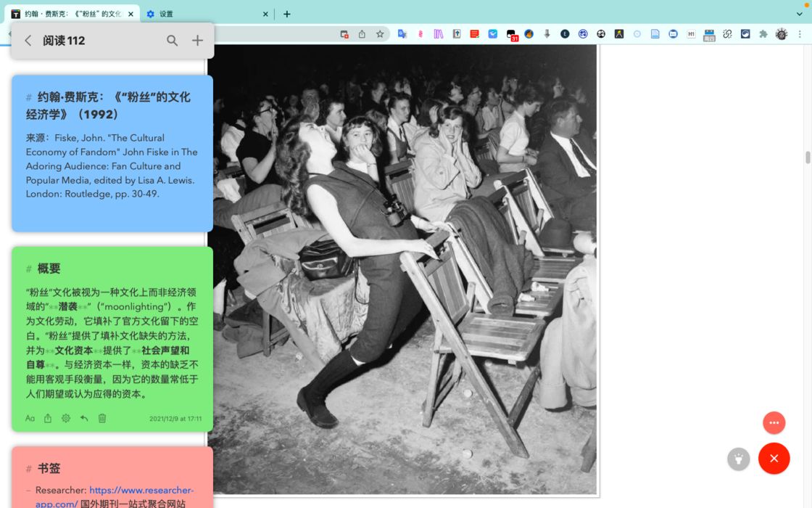
Task: Select the green 概要 note heading
Action: (x=49, y=269)
